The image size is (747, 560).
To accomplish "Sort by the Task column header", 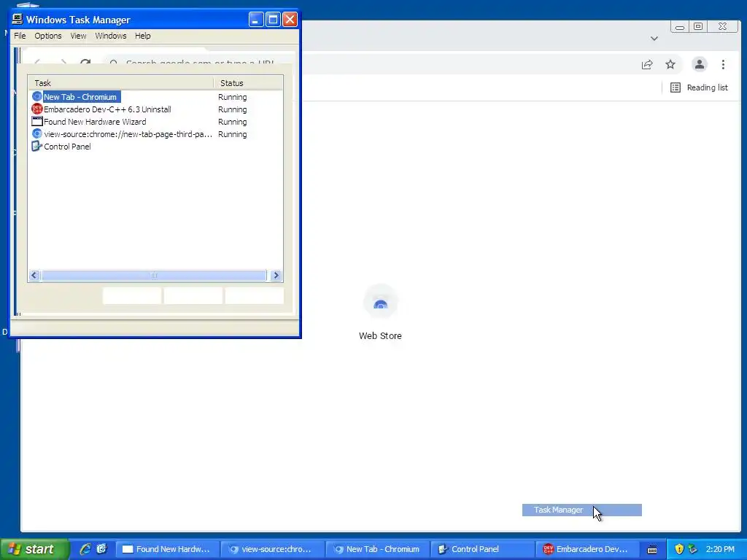I will tap(121, 83).
